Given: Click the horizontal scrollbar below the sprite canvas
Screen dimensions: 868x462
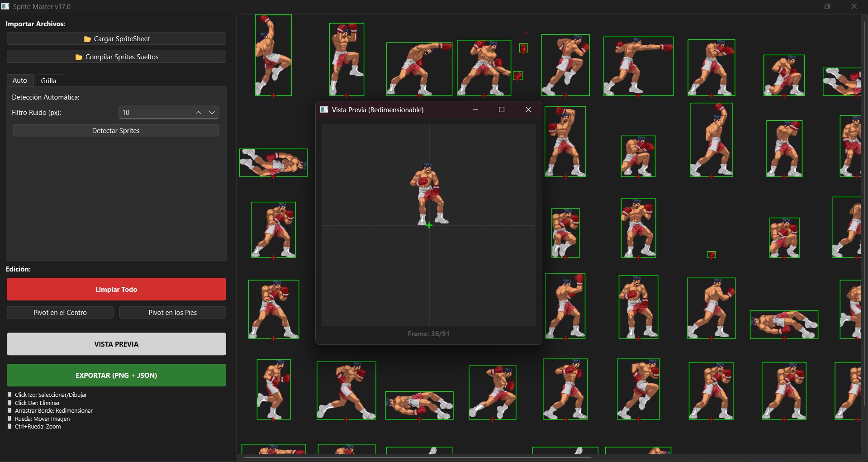Looking at the screenshot, I should click(x=417, y=457).
